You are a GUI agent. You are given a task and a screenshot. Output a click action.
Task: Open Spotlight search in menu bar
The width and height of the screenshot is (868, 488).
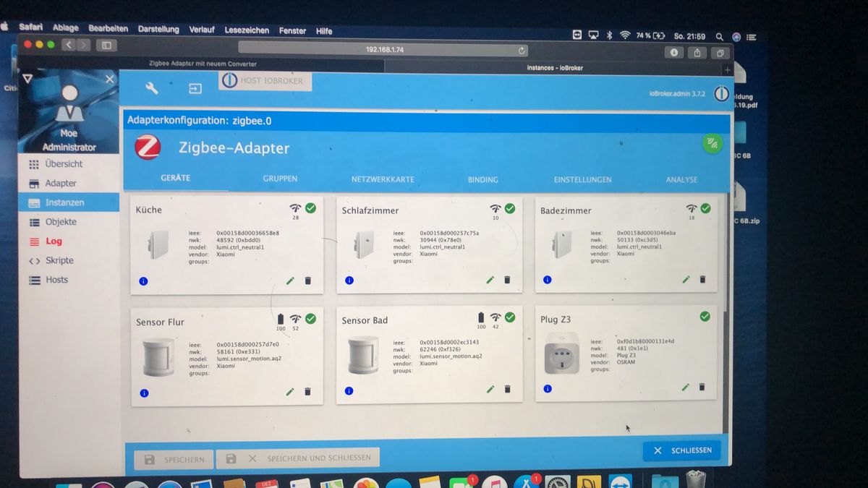coord(719,36)
